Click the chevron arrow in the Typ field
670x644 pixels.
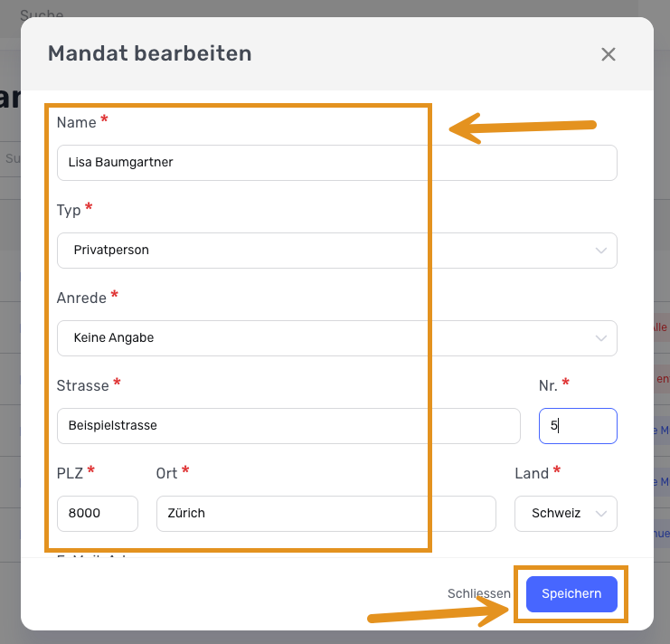(602, 251)
